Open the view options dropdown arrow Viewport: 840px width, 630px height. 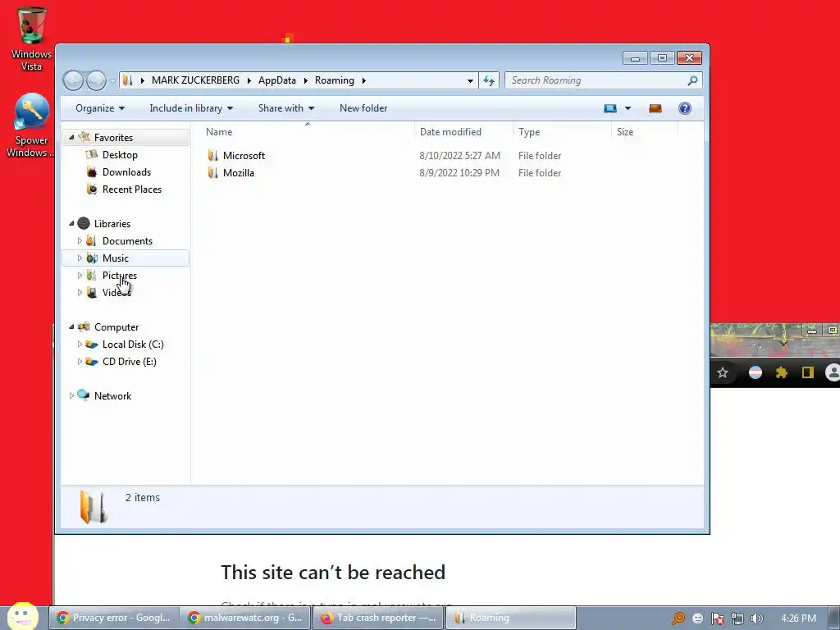[x=628, y=108]
